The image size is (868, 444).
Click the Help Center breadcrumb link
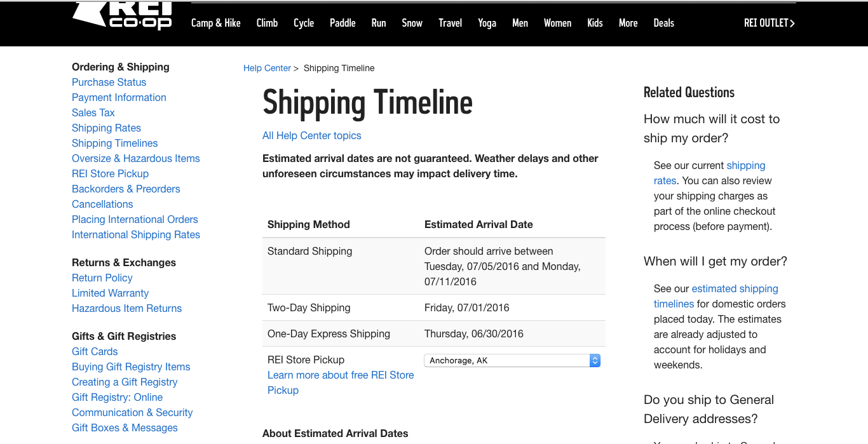[267, 68]
